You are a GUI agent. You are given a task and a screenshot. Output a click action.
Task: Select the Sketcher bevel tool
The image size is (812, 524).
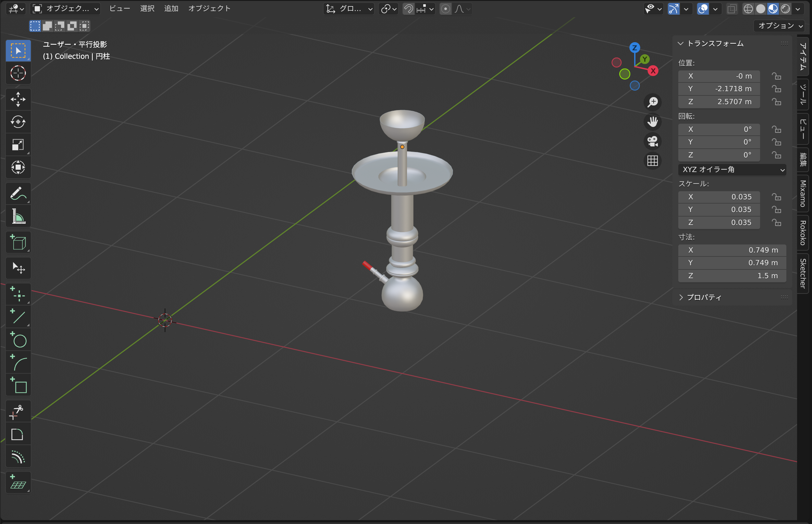point(18,434)
